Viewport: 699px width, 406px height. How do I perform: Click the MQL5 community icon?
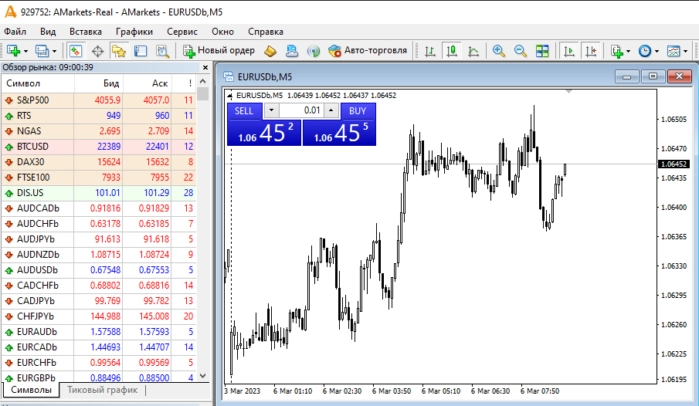point(292,51)
